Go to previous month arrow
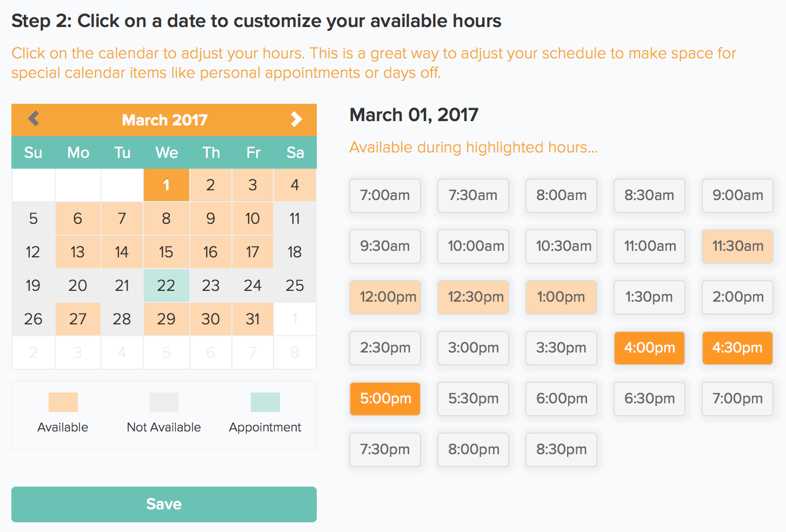This screenshot has width=786, height=532. click(34, 118)
